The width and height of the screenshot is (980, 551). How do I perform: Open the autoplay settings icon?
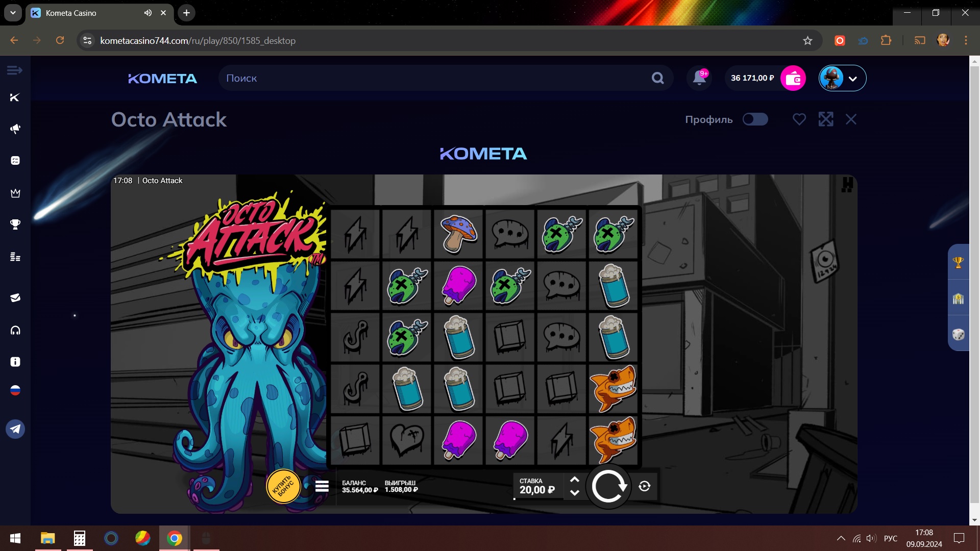click(x=645, y=486)
